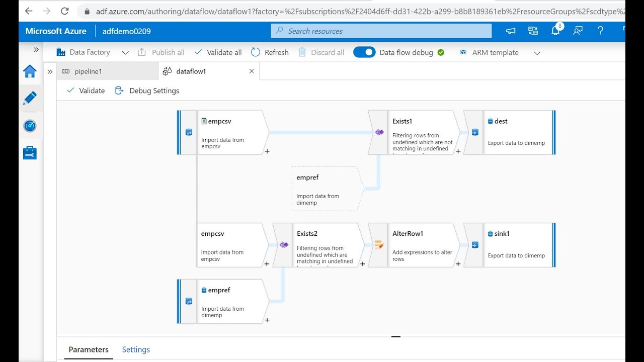Open the Manage toolbox icon
This screenshot has width=644, height=362.
(30, 153)
